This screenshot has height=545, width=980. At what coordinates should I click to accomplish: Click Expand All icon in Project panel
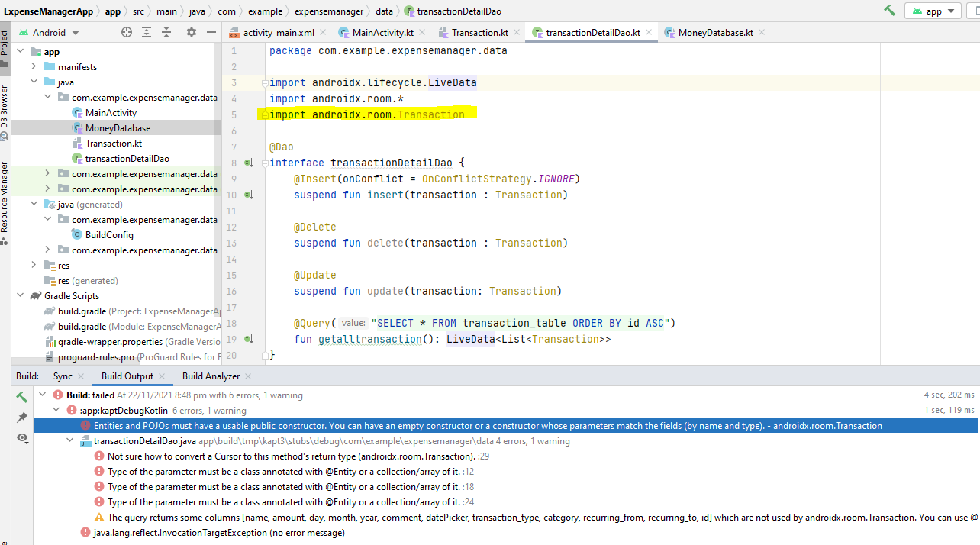point(147,32)
